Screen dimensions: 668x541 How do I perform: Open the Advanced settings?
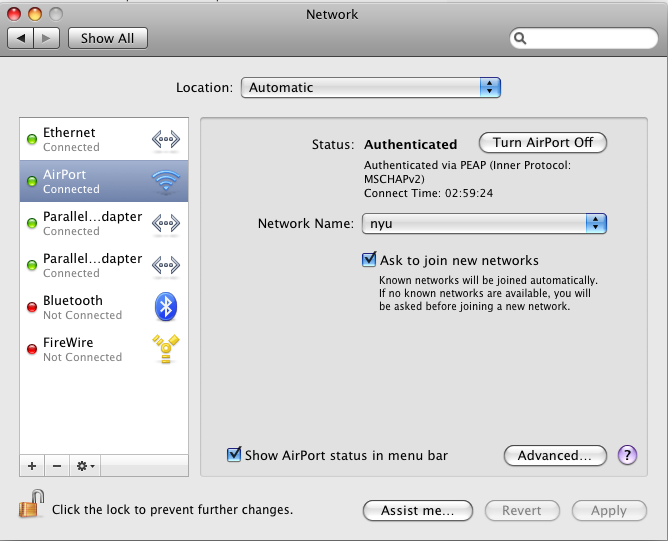pyautogui.click(x=555, y=455)
